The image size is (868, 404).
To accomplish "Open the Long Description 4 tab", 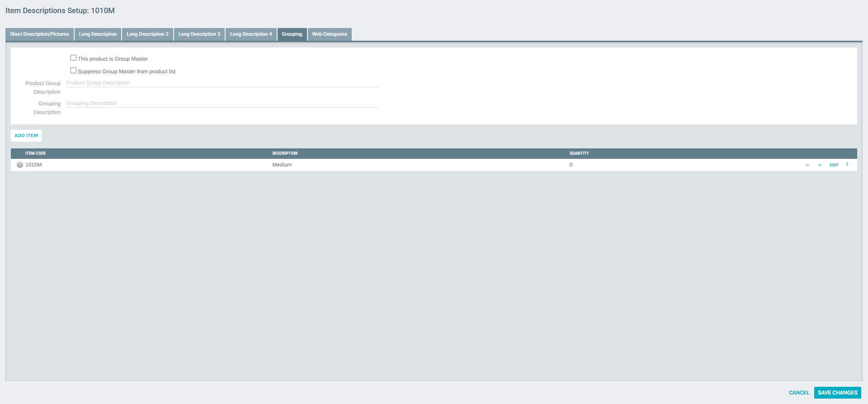I will (x=251, y=34).
